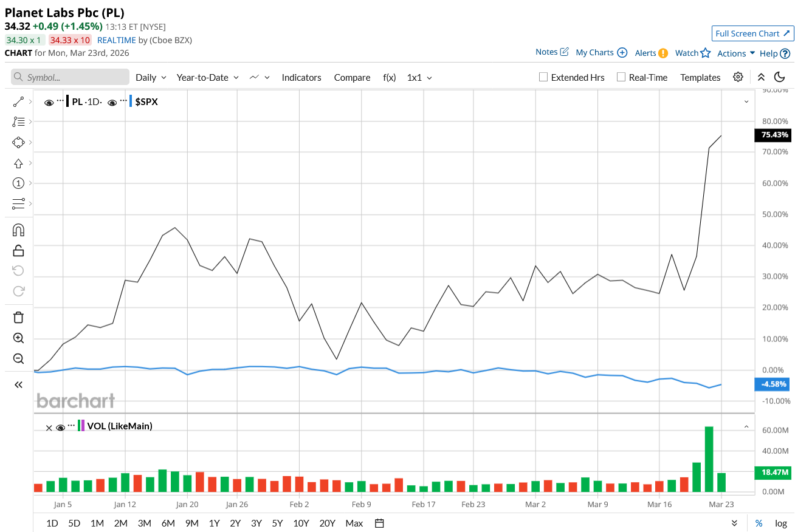Screen dimensions: 795x532
Task: Open the $SPX series options ellipsis
Action: tap(123, 100)
